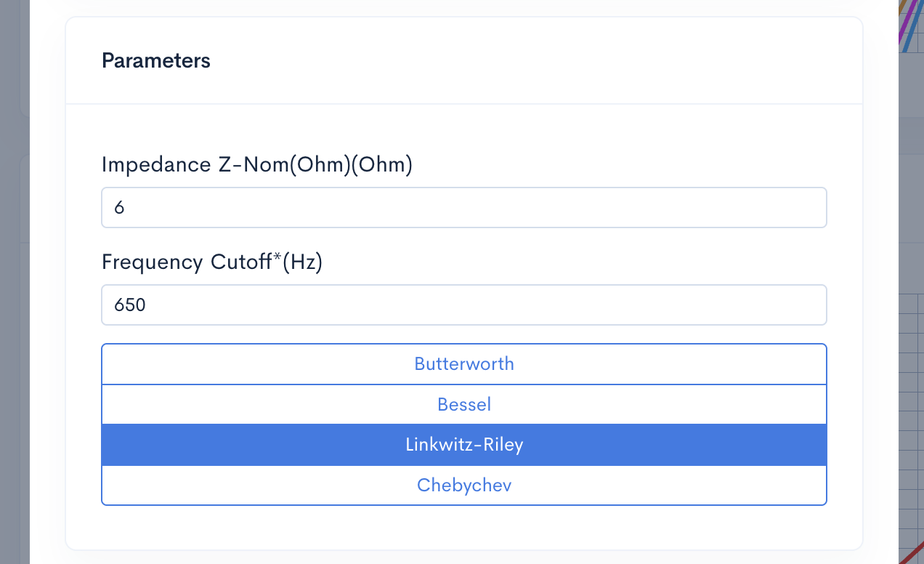924x564 pixels.
Task: Click the dimmed backdrop left of the dialog
Action: pos(15,291)
